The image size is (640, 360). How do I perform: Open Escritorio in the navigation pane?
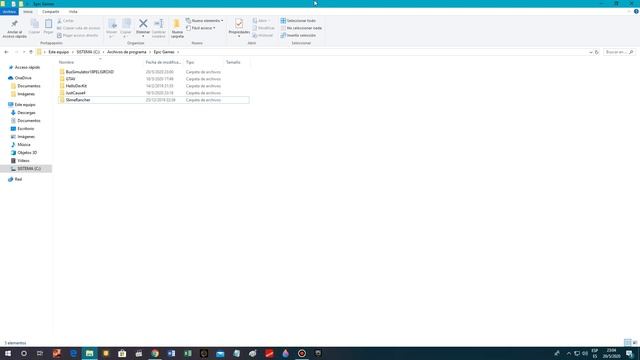click(25, 129)
